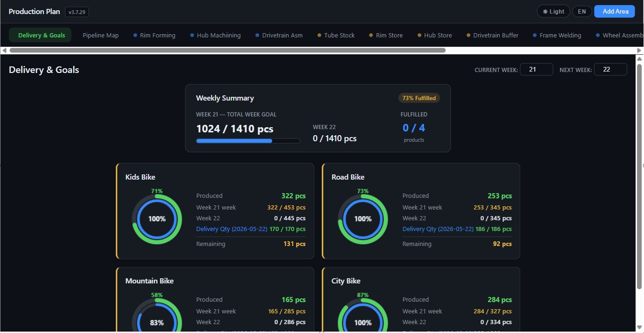Switch to the Rim Forming tab
Viewport: 644px width, 333px height.
(x=155, y=35)
